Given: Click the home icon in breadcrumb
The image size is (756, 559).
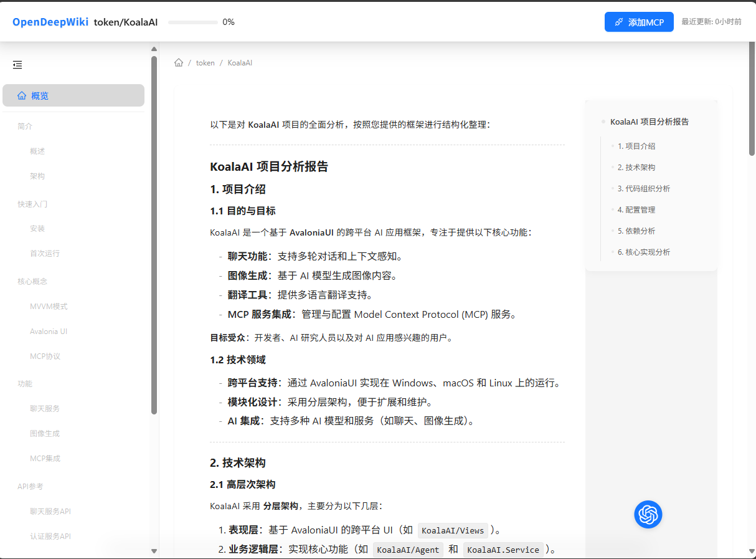Looking at the screenshot, I should click(179, 63).
